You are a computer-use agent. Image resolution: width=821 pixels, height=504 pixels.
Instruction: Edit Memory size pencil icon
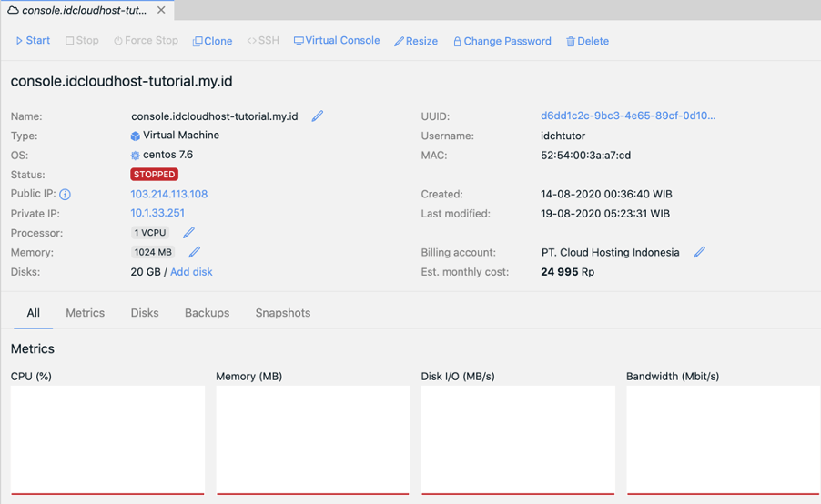(194, 252)
